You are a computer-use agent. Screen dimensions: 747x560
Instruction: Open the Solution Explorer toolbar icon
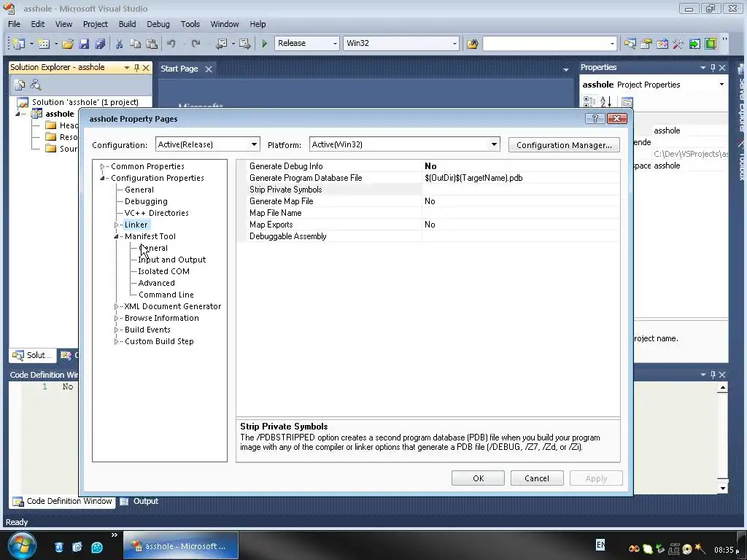(630, 43)
